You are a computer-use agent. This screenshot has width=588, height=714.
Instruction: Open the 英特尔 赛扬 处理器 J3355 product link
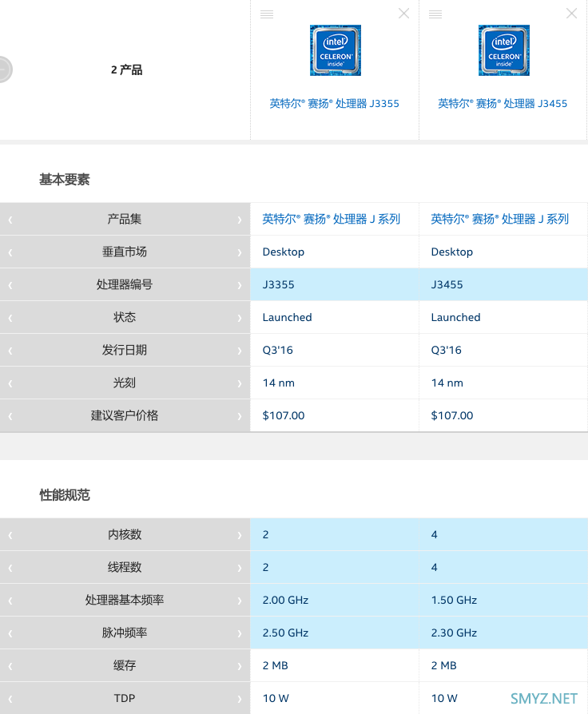point(334,104)
